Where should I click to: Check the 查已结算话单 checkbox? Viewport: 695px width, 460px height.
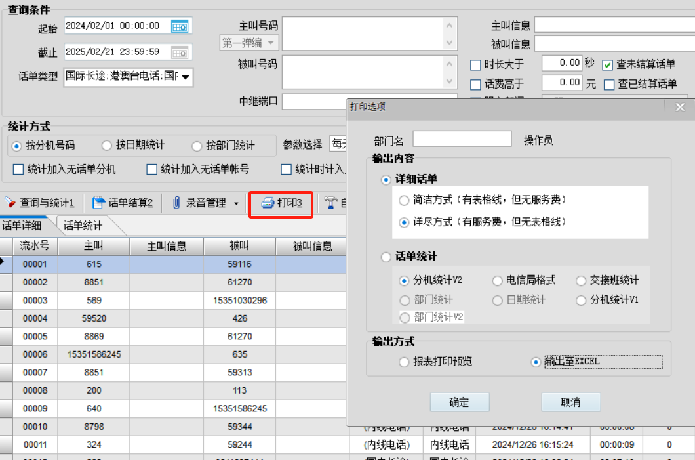[609, 84]
